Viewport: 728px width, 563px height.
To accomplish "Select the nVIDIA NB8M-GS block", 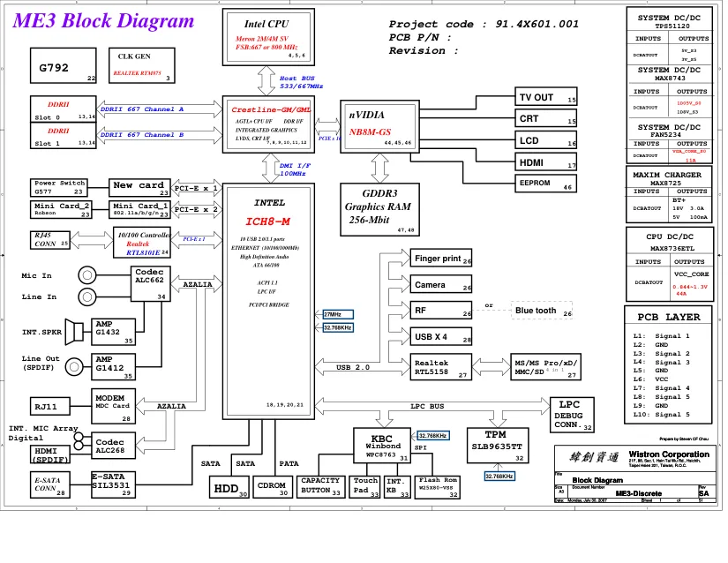I will click(x=379, y=126).
